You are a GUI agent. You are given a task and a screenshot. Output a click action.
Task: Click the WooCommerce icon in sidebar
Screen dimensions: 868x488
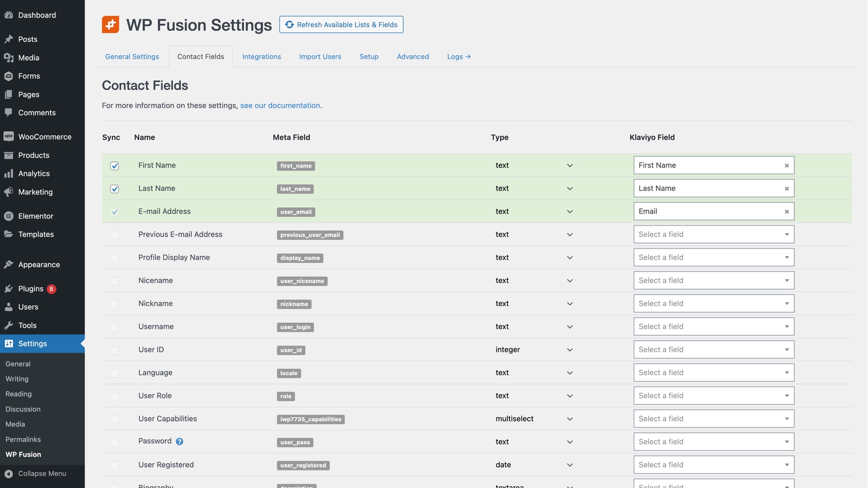[9, 136]
